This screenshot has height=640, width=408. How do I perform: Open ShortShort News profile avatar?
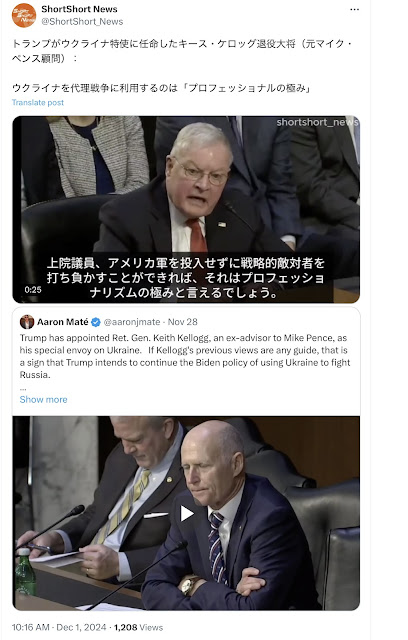pos(24,15)
